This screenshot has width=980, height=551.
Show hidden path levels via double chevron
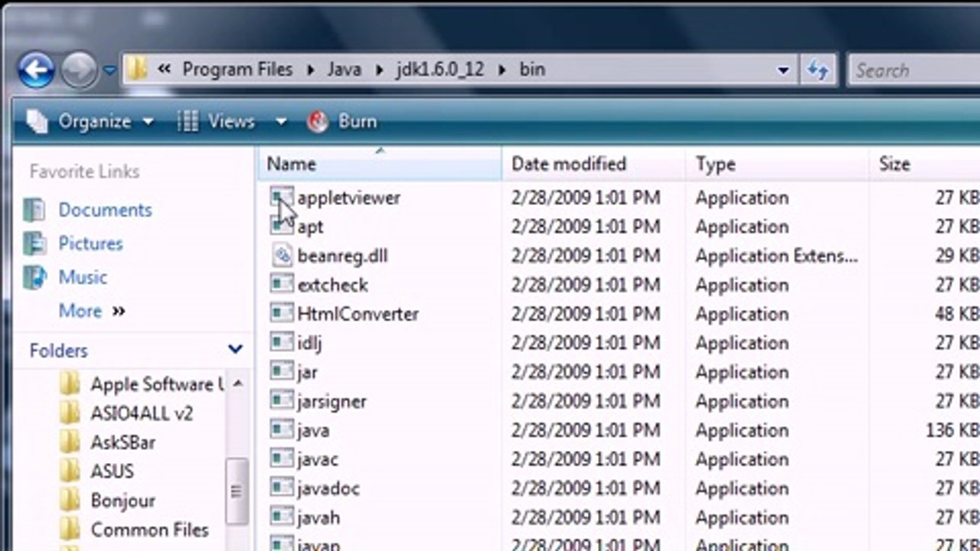pos(164,70)
